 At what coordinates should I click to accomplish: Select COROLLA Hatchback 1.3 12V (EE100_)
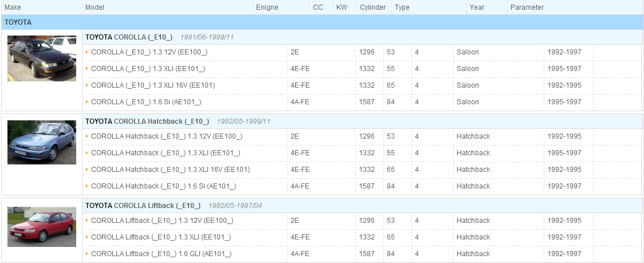pos(166,136)
